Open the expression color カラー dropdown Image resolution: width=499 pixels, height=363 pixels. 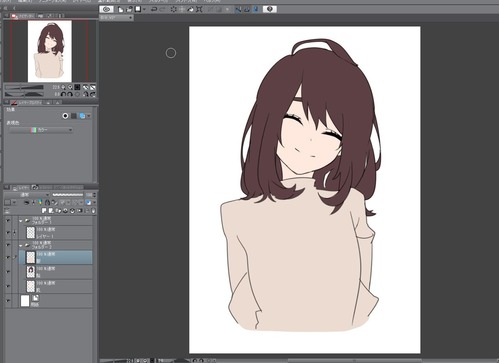pyautogui.click(x=41, y=130)
